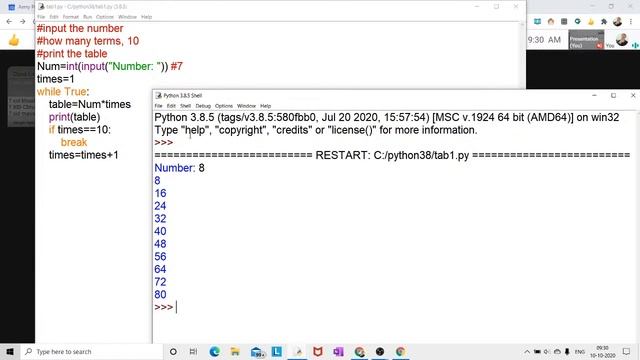Open the blue L app on taskbar
Screen dimensions: 640x360
277,351
